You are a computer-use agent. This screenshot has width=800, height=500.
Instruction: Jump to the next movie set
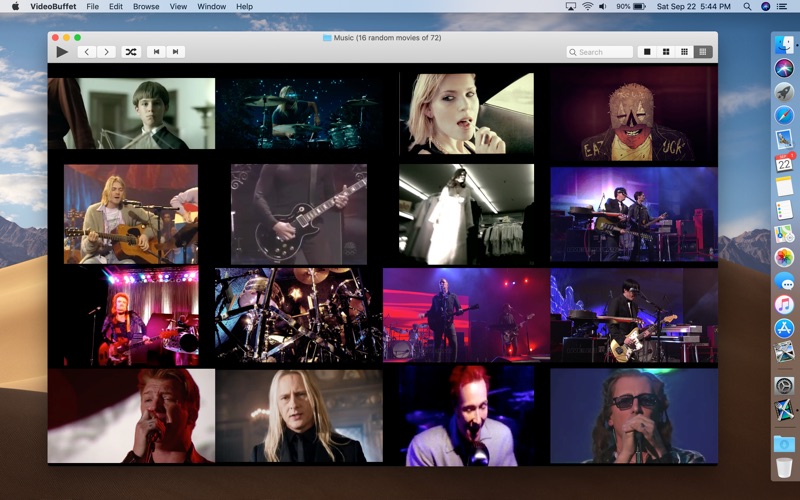(x=176, y=52)
